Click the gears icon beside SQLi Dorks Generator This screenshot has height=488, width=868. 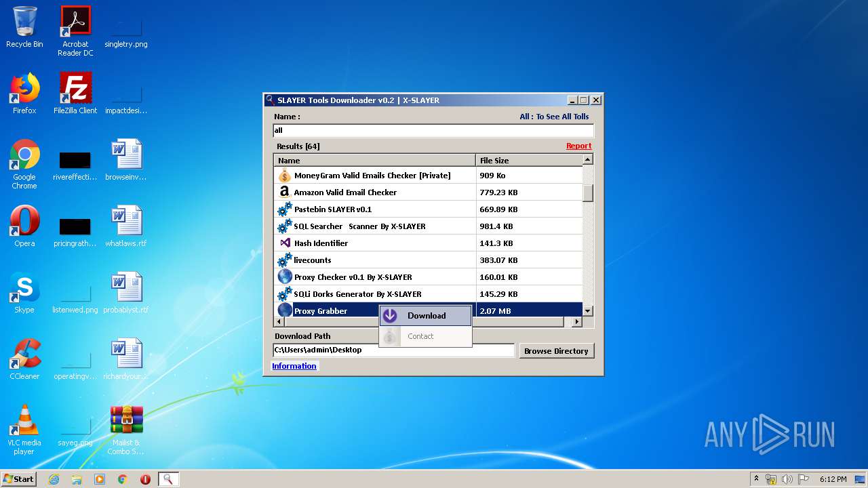285,294
